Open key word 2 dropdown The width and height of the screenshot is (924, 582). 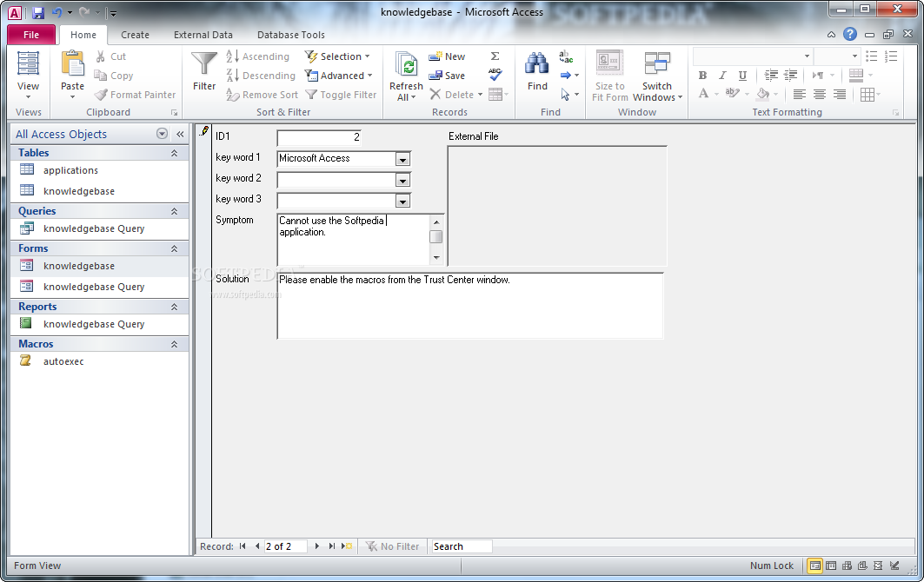(x=402, y=181)
